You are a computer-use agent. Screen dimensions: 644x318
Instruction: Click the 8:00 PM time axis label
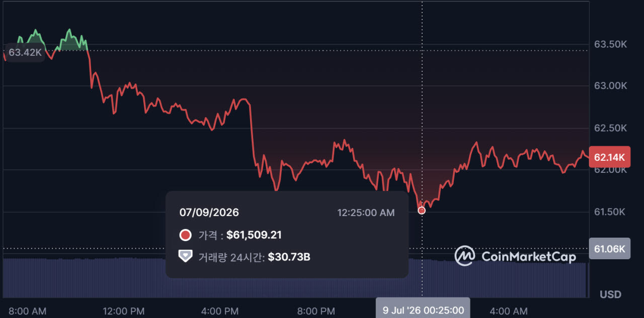pyautogui.click(x=316, y=311)
